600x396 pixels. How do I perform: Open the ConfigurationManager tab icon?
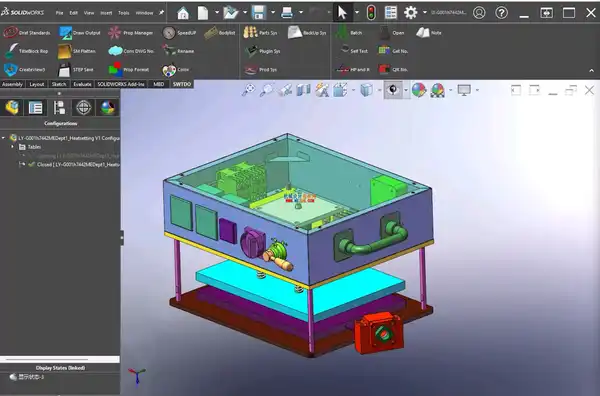59,108
